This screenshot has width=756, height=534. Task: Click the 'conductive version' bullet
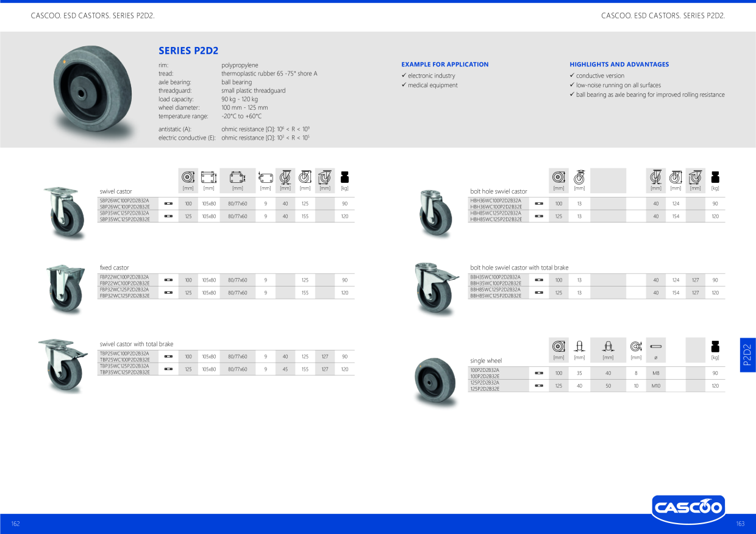tap(597, 76)
